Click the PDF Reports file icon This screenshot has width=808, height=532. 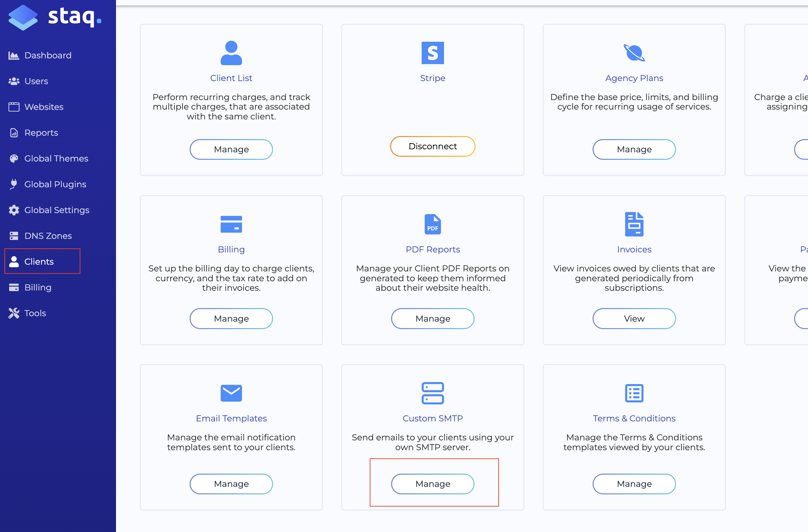click(x=432, y=224)
